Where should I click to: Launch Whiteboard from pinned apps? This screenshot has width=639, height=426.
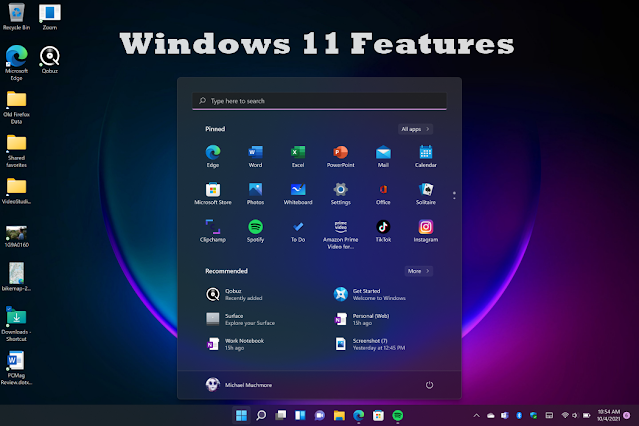pos(298,194)
